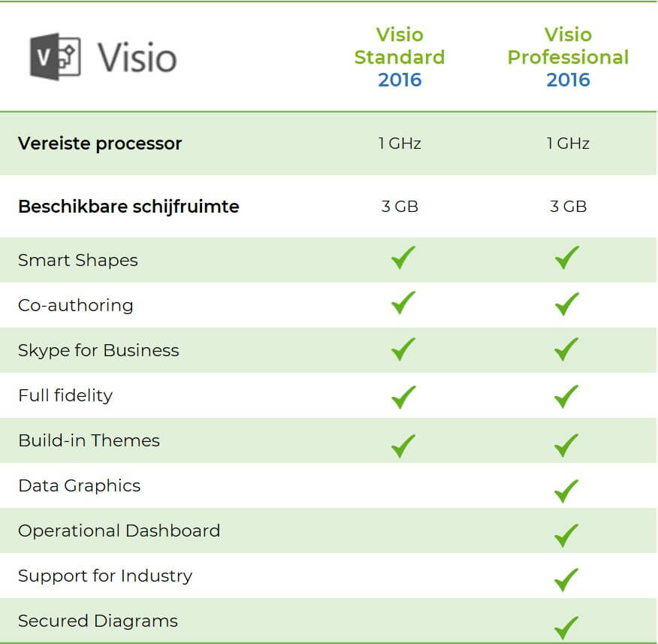Click the Beschikbare schijfruimte row label
Image resolution: width=658 pixels, height=644 pixels.
pyautogui.click(x=128, y=207)
